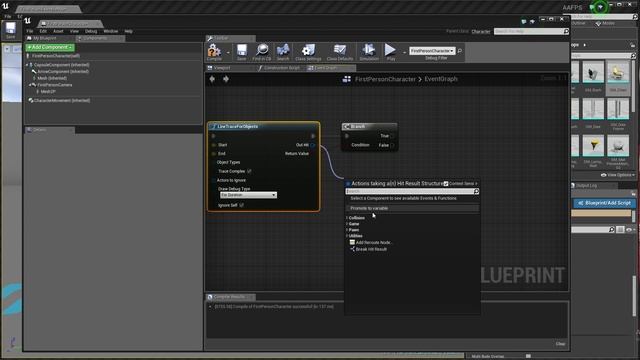Toggle the Context Sensitive checkbox
Screen dimensions: 640x360
tap(446, 184)
